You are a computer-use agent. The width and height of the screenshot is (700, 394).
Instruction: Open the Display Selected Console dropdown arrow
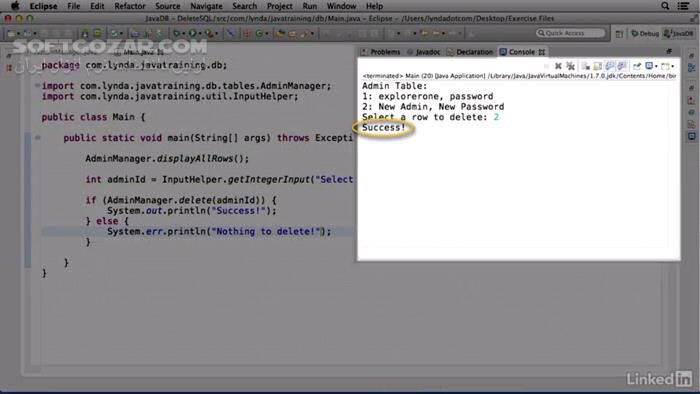(656, 66)
